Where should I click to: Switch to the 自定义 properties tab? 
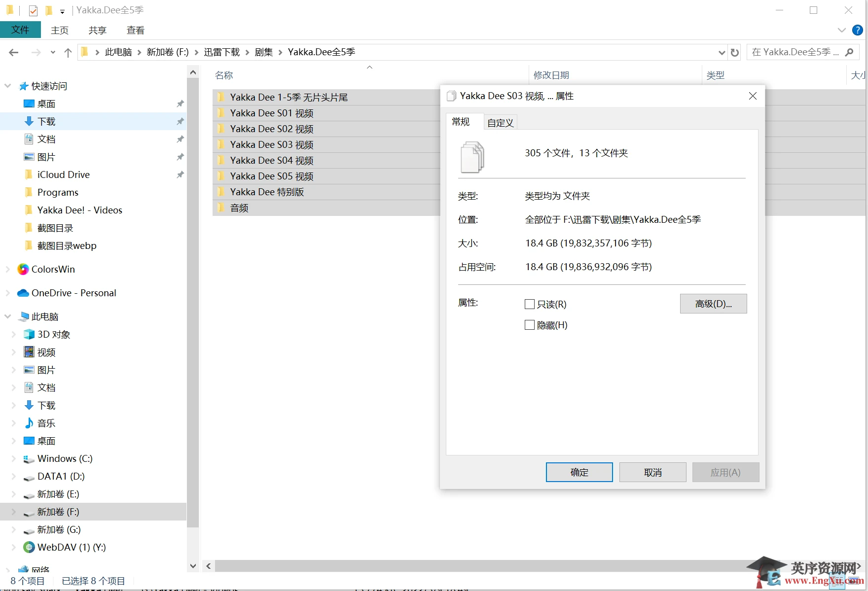pos(500,123)
